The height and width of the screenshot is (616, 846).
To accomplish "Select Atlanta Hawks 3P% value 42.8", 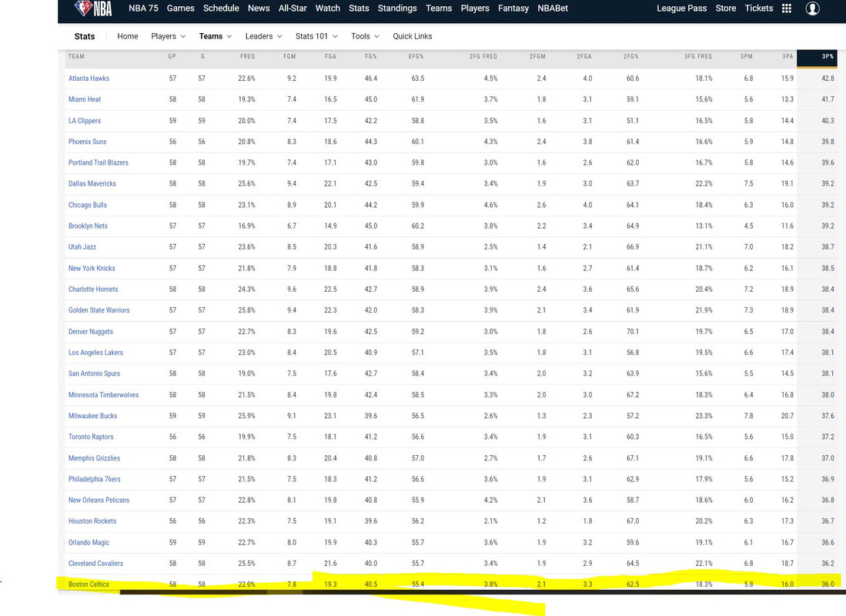I will click(828, 79).
